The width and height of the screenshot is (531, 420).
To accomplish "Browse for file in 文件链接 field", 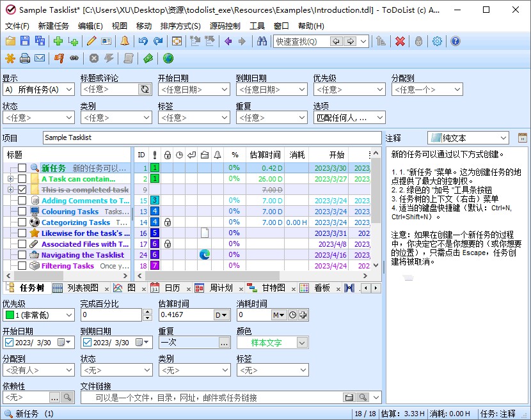I will (x=349, y=398).
